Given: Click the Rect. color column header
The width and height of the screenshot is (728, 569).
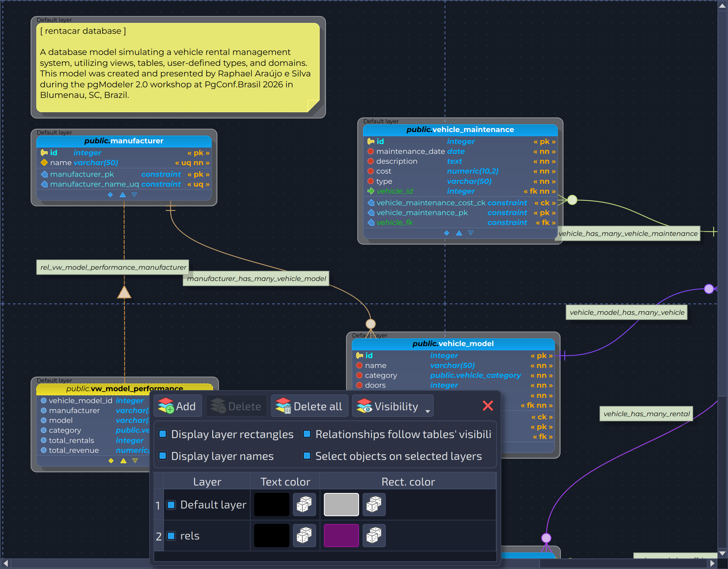Looking at the screenshot, I should [408, 481].
